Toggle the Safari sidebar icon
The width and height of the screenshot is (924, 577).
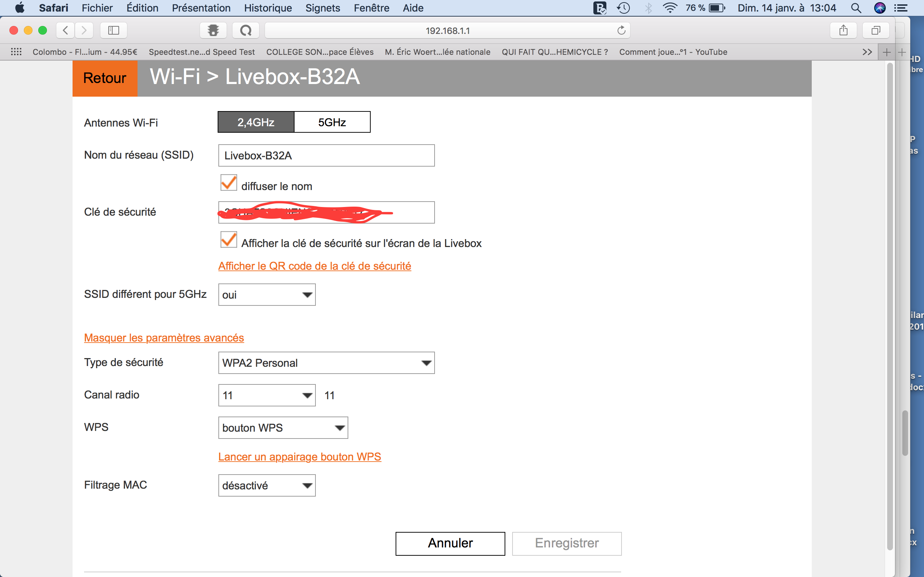coord(113,31)
